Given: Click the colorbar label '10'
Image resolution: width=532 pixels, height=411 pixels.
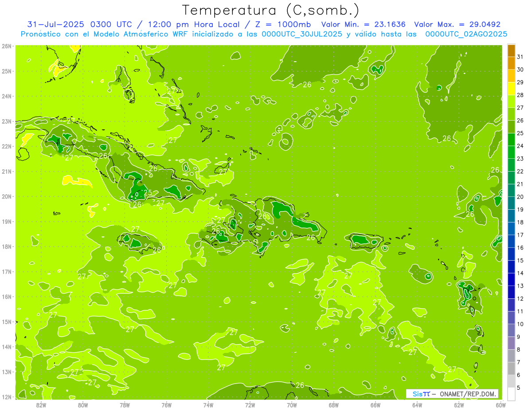Looking at the screenshot, I should click(520, 324).
